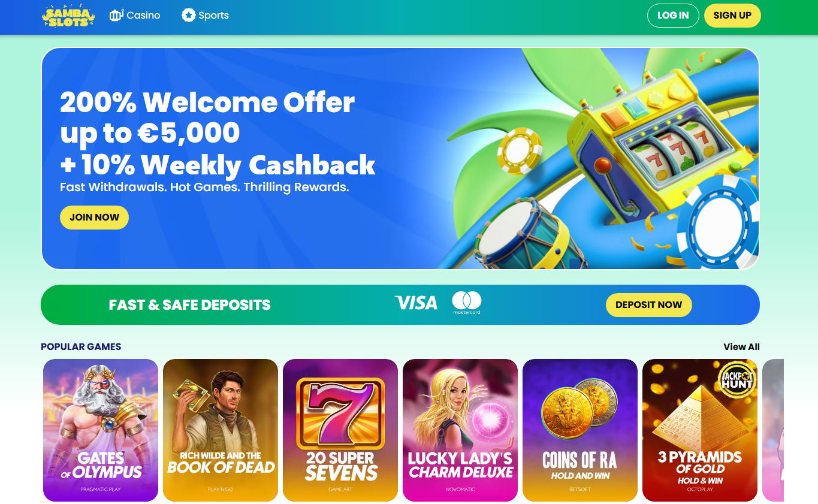Launch Rich Wilde Book of Dead game
Viewport: 818px width, 504px height.
point(221,430)
